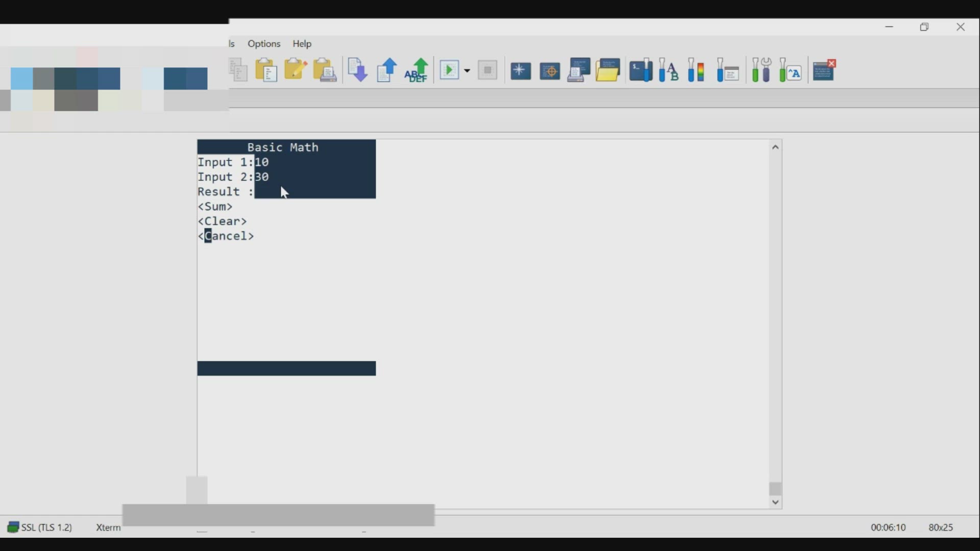
Task: Click the print screen monitor icon
Action: 579,70
